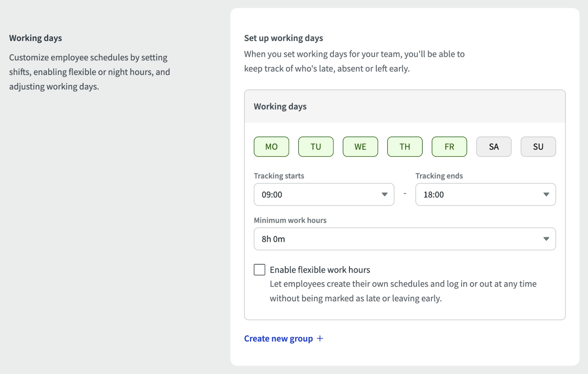Deselect the TU day button
Screen dimensions: 588x374
pos(316,147)
